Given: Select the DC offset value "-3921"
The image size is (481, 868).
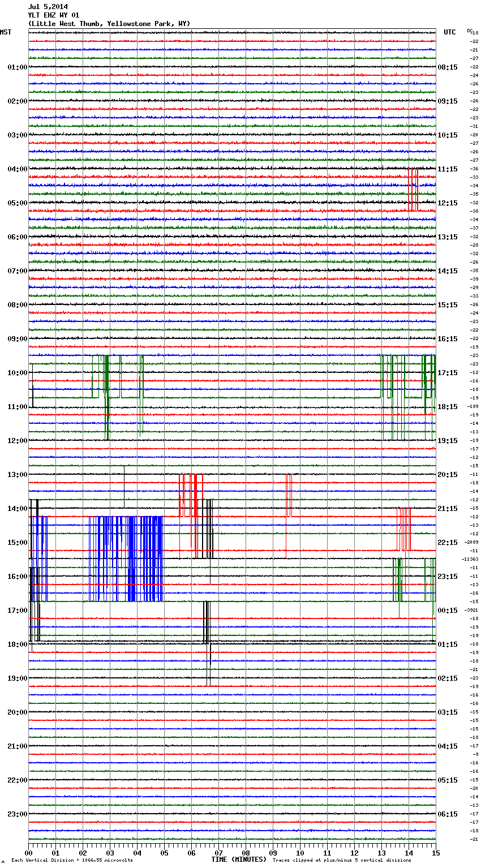Looking at the screenshot, I should 472,610.
